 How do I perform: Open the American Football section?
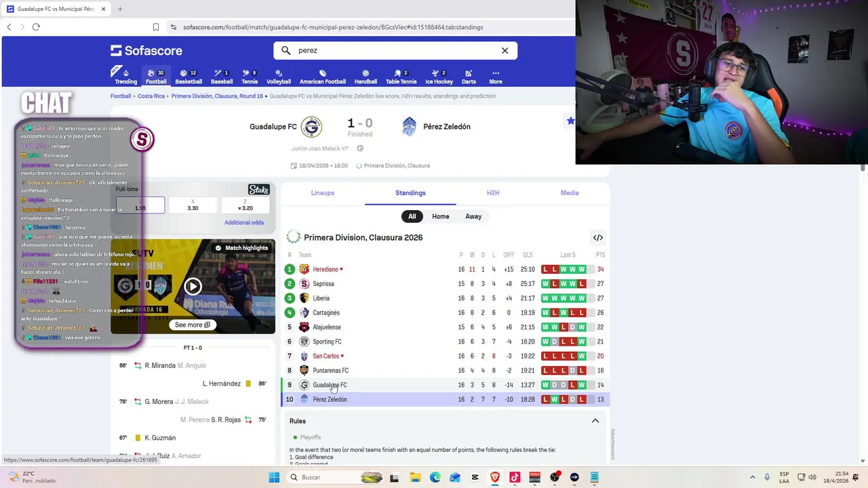pyautogui.click(x=323, y=77)
